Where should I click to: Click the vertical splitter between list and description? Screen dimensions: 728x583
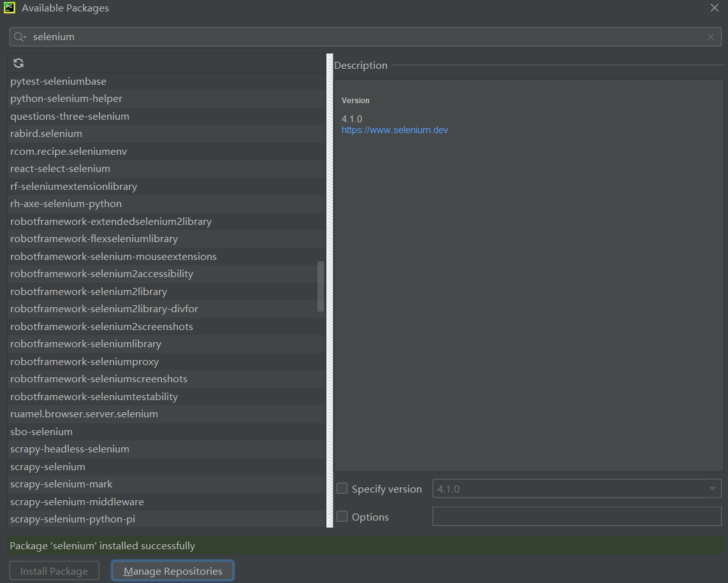330,291
